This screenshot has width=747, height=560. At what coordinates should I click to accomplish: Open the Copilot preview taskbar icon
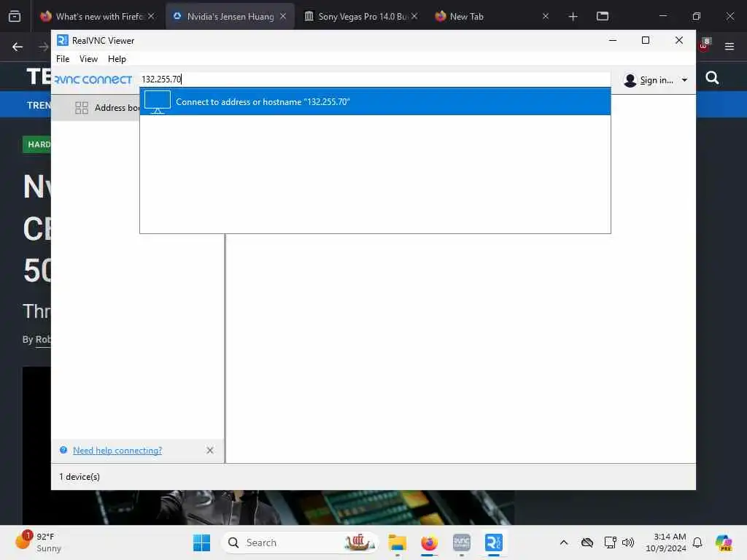[724, 542]
